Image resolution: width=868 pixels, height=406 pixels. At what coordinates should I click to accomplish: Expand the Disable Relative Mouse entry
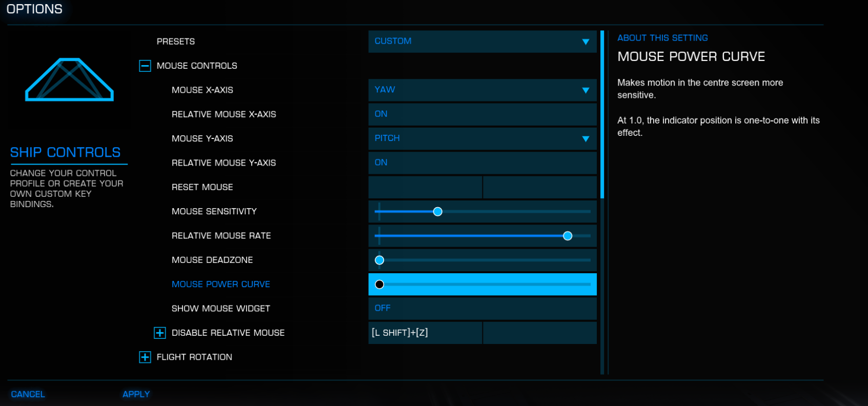coord(160,333)
